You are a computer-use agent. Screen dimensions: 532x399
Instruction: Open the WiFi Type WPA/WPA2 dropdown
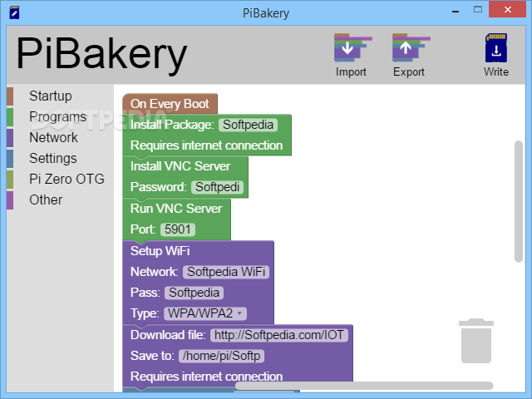pos(205,313)
